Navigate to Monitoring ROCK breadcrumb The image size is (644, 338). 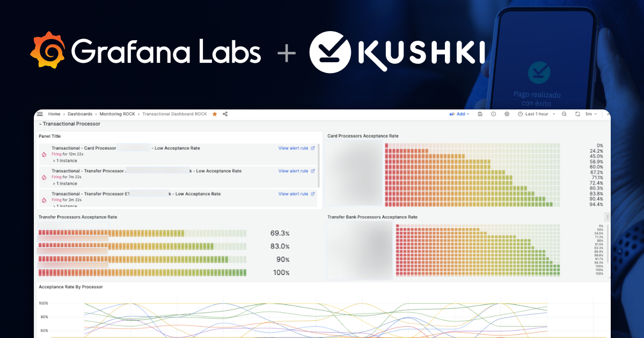(x=117, y=114)
